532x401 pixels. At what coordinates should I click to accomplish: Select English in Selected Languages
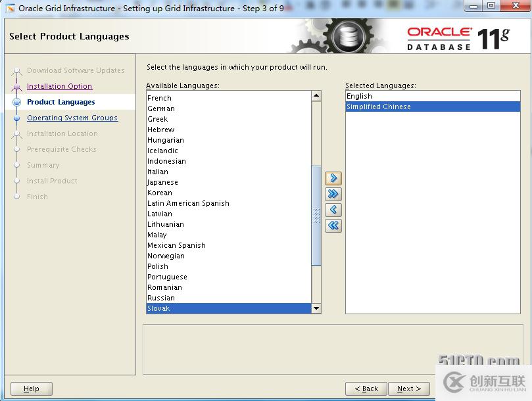[x=433, y=96]
